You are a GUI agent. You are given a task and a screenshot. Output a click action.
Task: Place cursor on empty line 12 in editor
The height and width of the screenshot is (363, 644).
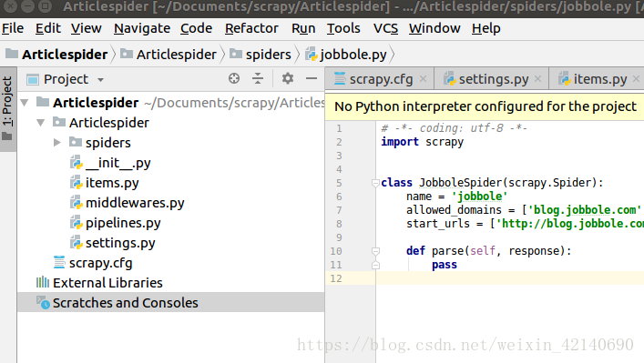click(509, 278)
